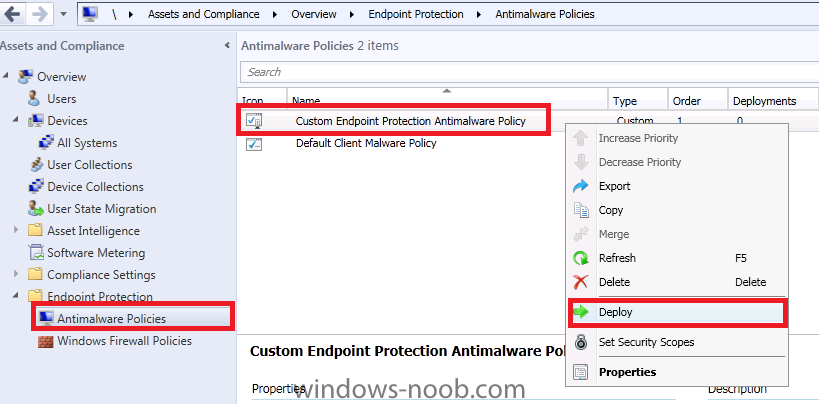The width and height of the screenshot is (819, 404).
Task: Open the Users node
Action: click(62, 99)
